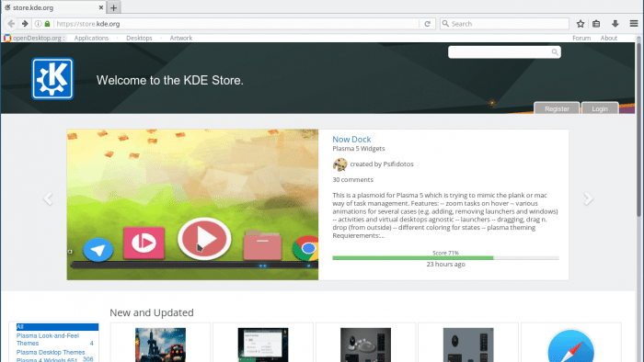Open the first New and Updated thumbnail with tower
The width and height of the screenshot is (644, 362).
pos(160,345)
